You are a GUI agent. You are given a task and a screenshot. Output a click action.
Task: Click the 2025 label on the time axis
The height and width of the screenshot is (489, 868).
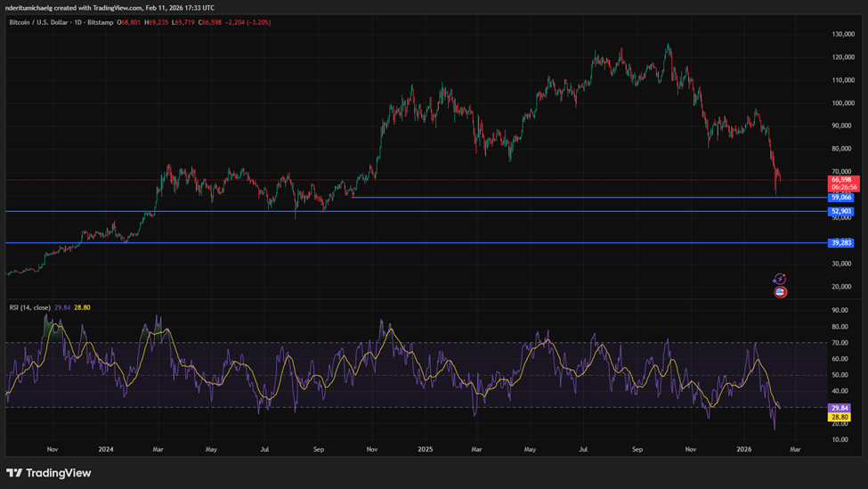pos(426,450)
